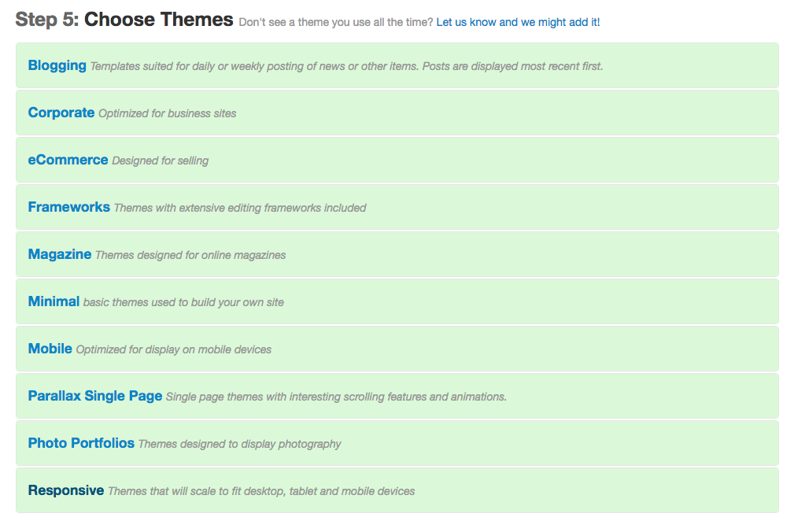This screenshot has width=794, height=532.
Task: Click the Blogging templates description text
Action: point(346,66)
